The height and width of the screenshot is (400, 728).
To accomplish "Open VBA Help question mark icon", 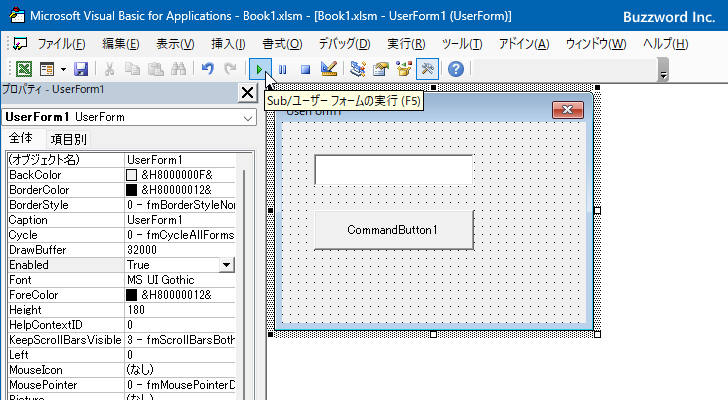I will 456,69.
